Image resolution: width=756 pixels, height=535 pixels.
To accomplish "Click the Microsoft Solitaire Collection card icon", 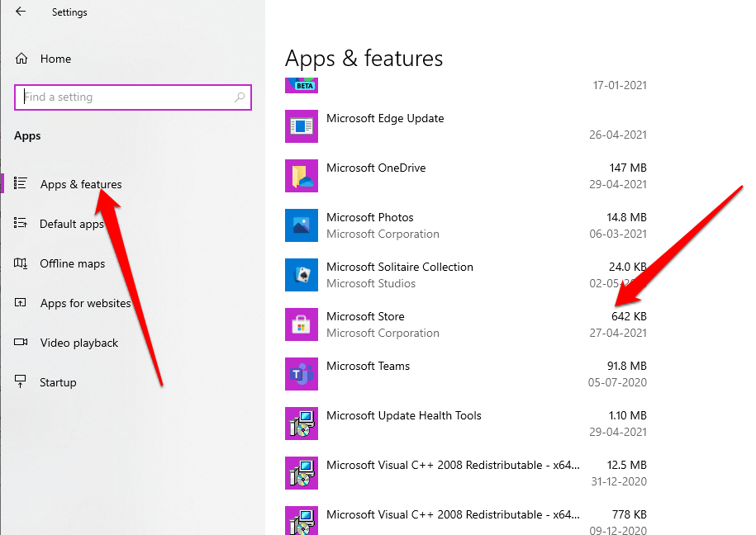I will point(302,275).
